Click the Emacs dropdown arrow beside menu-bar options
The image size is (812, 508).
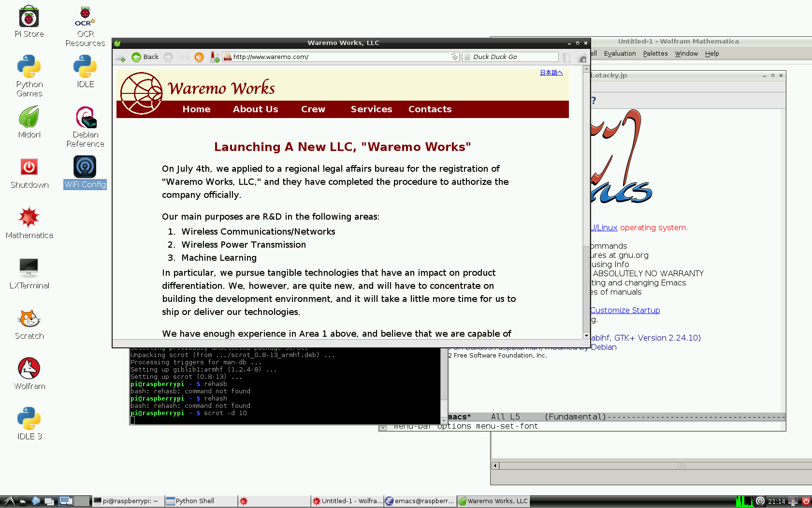coord(383,428)
